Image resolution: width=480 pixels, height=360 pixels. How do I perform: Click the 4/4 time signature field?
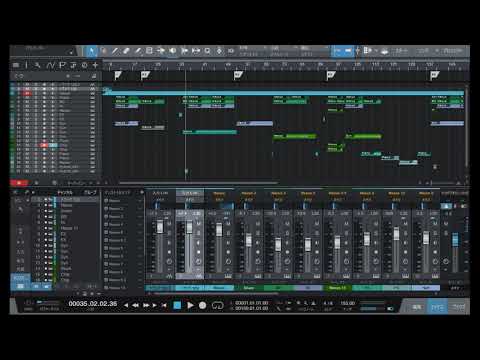pos(328,303)
